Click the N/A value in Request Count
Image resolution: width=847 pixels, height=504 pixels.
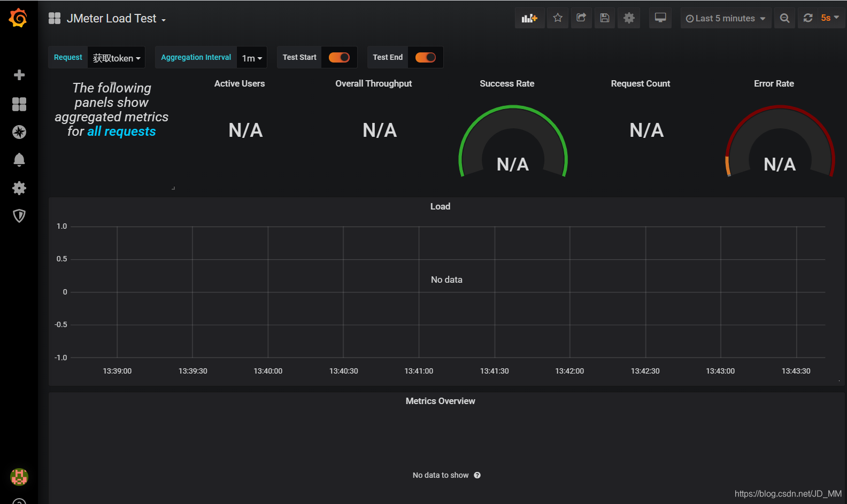pyautogui.click(x=646, y=130)
